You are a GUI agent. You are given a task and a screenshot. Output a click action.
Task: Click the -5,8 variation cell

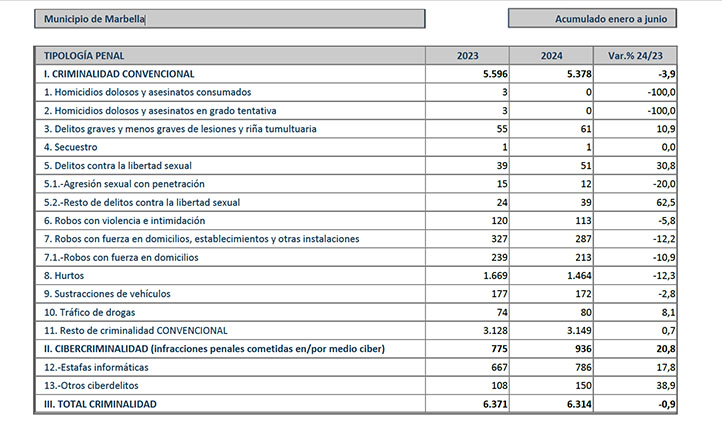[667, 221]
